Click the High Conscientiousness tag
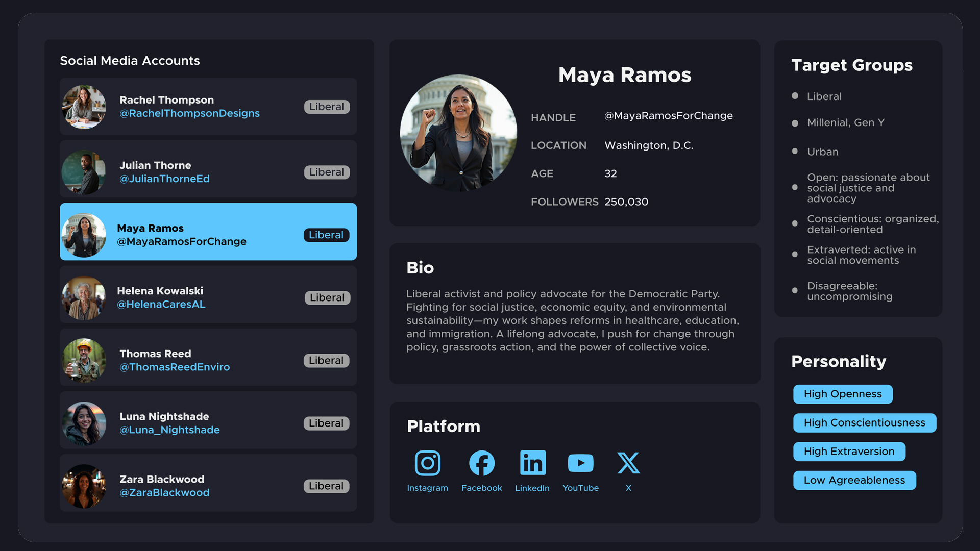This screenshot has height=551, width=980. (864, 422)
